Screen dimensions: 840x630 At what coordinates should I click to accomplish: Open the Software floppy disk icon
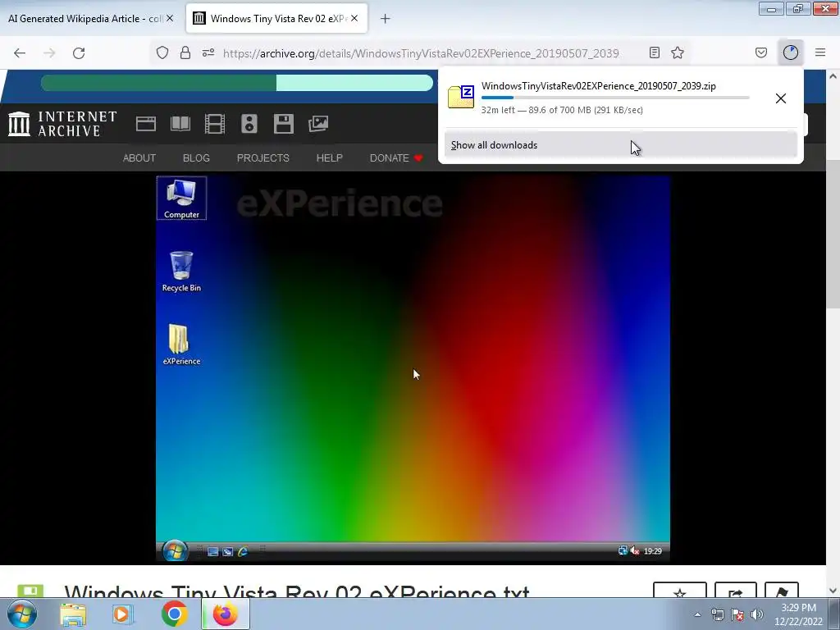283,124
